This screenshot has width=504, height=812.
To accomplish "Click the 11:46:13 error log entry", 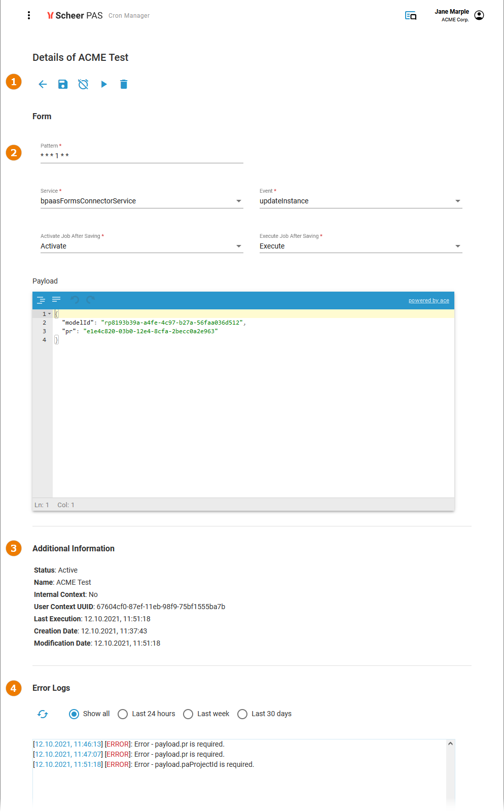I will coord(129,744).
